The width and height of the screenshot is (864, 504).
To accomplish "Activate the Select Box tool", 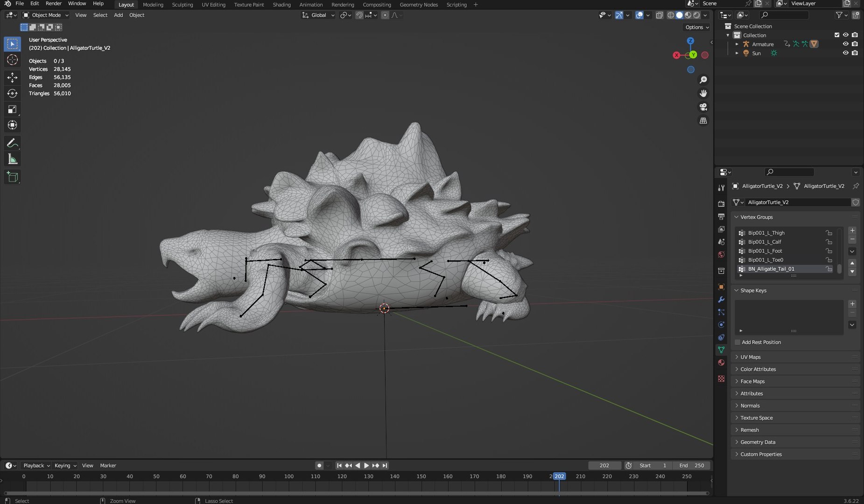I will pyautogui.click(x=13, y=44).
